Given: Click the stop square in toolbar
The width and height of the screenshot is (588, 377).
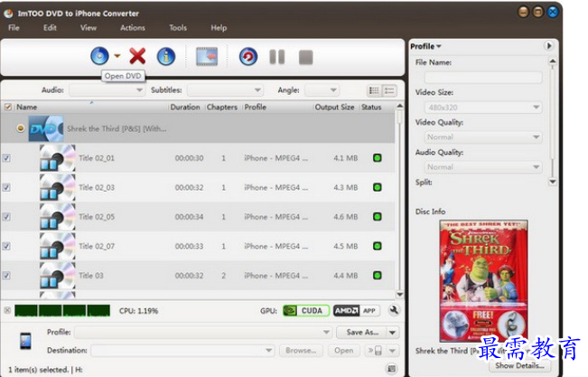Looking at the screenshot, I should (x=305, y=58).
